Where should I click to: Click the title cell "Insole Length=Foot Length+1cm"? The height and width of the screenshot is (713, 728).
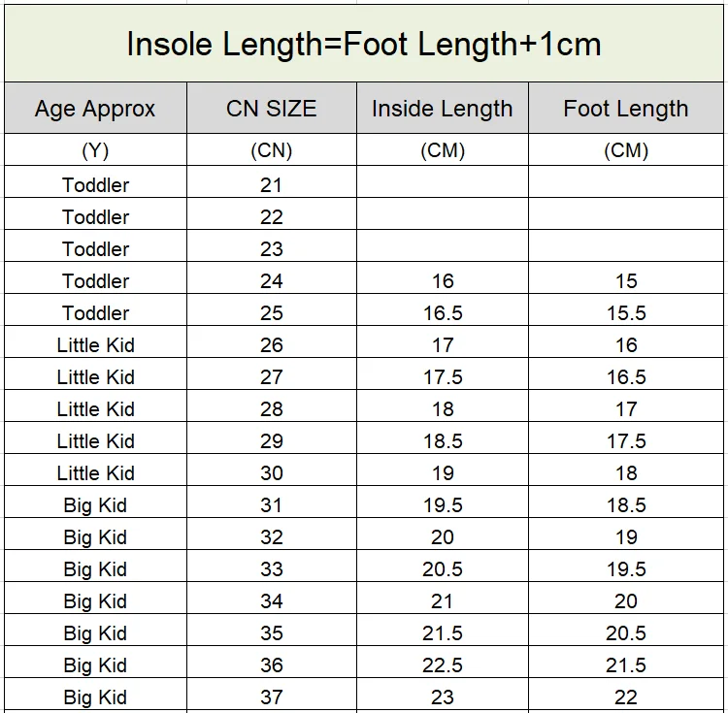[364, 44]
